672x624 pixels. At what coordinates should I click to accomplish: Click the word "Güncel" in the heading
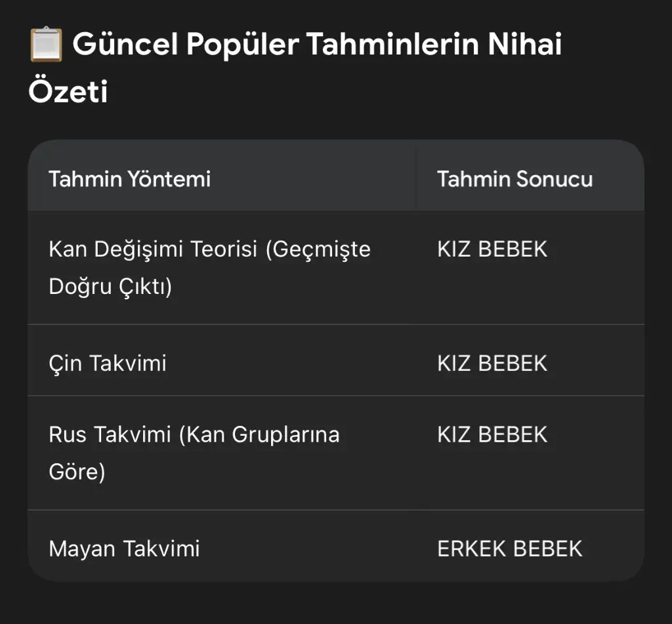[125, 45]
